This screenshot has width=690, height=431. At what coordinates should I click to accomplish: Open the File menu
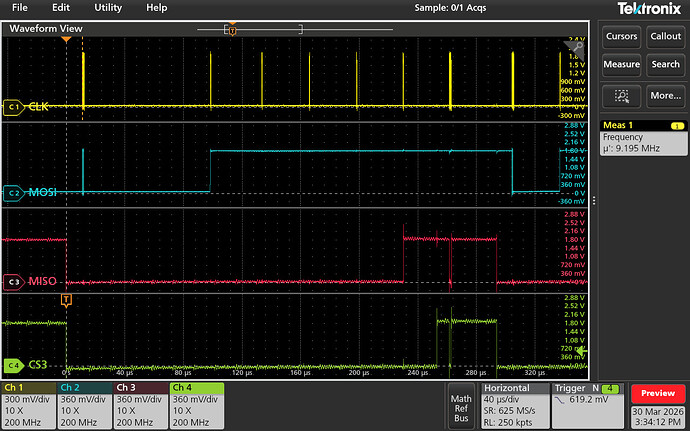[x=19, y=7]
